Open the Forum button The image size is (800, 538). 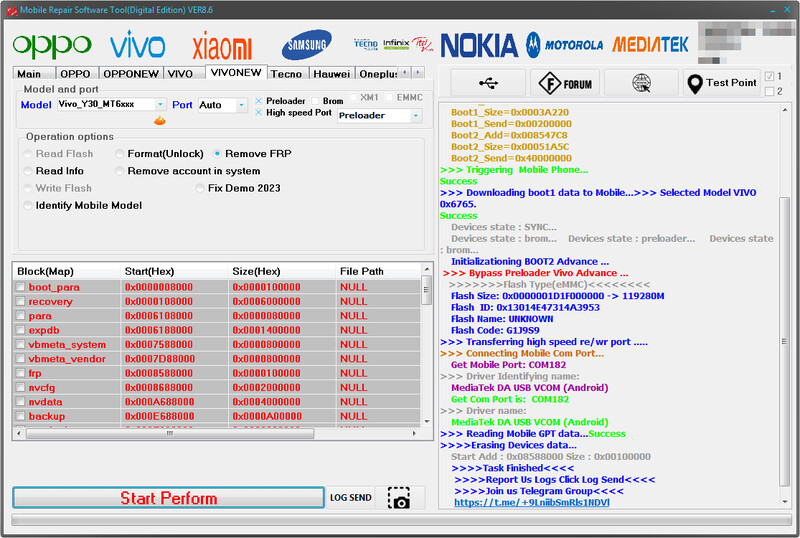[565, 83]
